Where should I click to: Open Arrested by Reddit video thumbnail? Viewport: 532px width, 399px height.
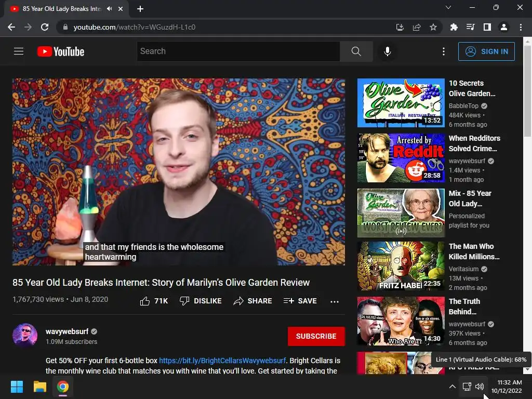[401, 158]
